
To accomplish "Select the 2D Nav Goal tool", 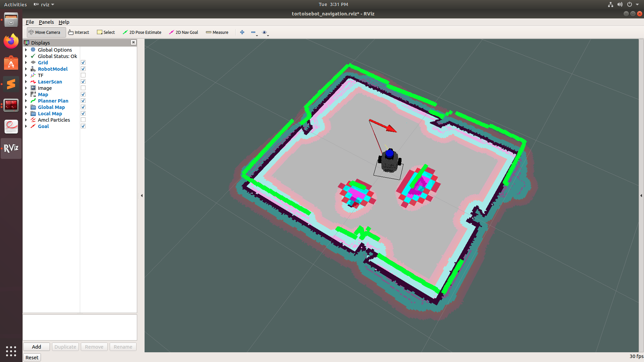I will tap(184, 32).
